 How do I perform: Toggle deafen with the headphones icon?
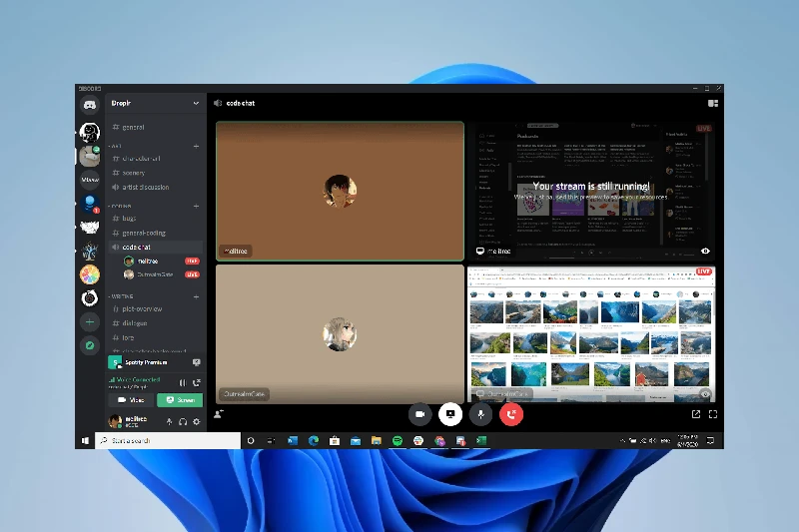point(183,421)
